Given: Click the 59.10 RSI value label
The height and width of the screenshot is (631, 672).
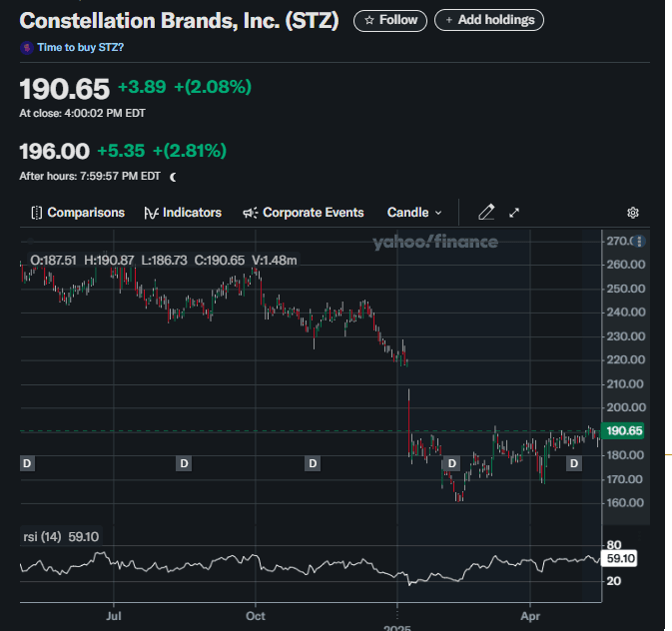Looking at the screenshot, I should pos(622,559).
